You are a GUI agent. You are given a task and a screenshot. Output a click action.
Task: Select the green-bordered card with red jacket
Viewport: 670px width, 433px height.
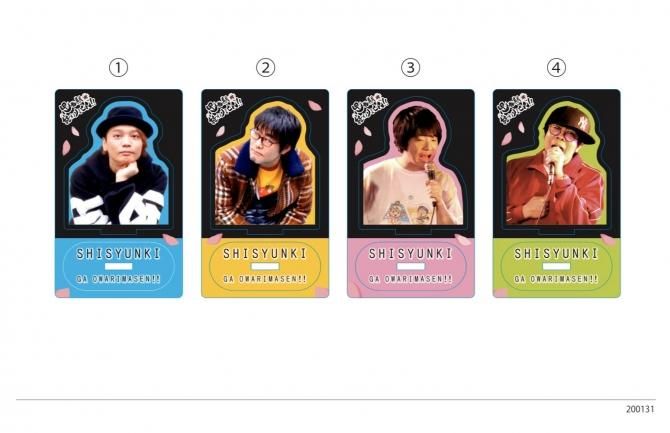tap(557, 194)
